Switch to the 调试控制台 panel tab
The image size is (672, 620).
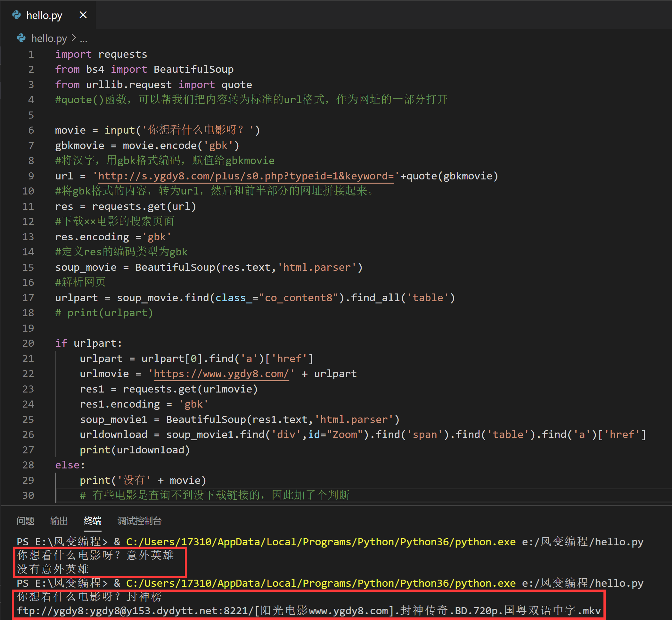point(140,521)
